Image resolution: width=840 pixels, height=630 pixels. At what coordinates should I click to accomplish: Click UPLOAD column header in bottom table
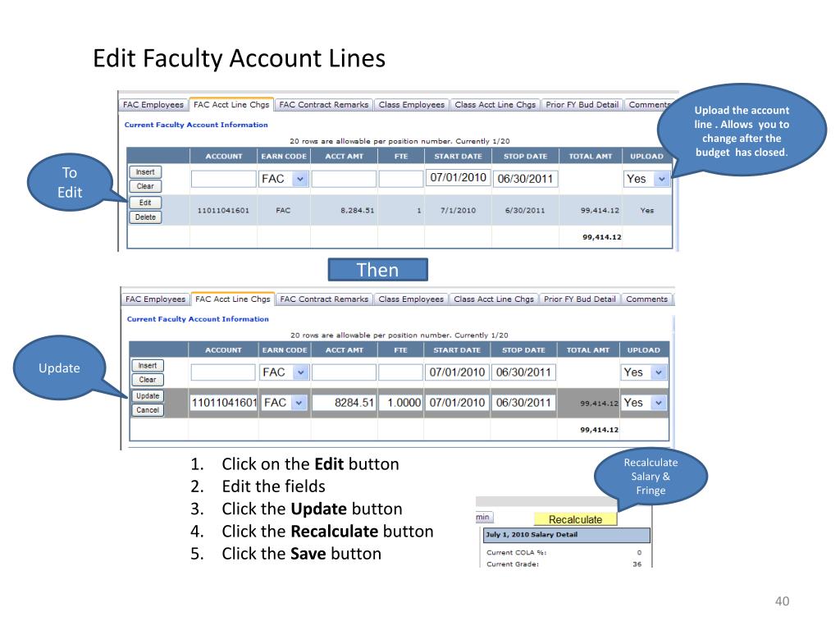click(643, 350)
